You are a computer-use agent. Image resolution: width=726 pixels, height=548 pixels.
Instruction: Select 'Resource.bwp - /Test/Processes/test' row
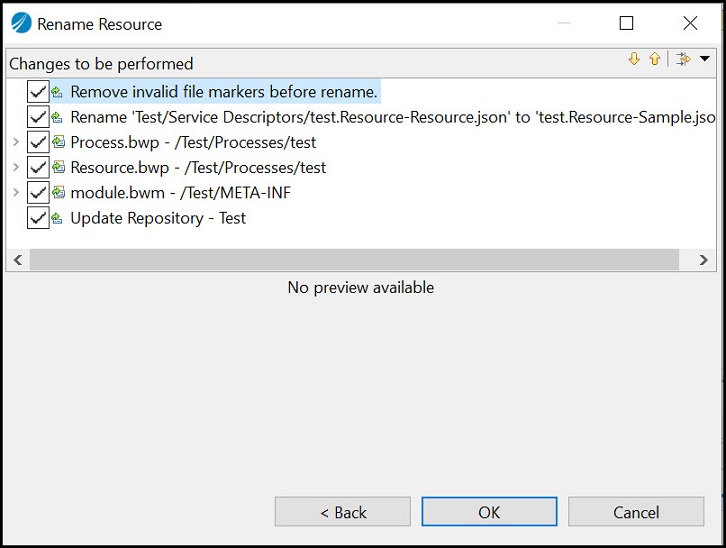tap(198, 167)
